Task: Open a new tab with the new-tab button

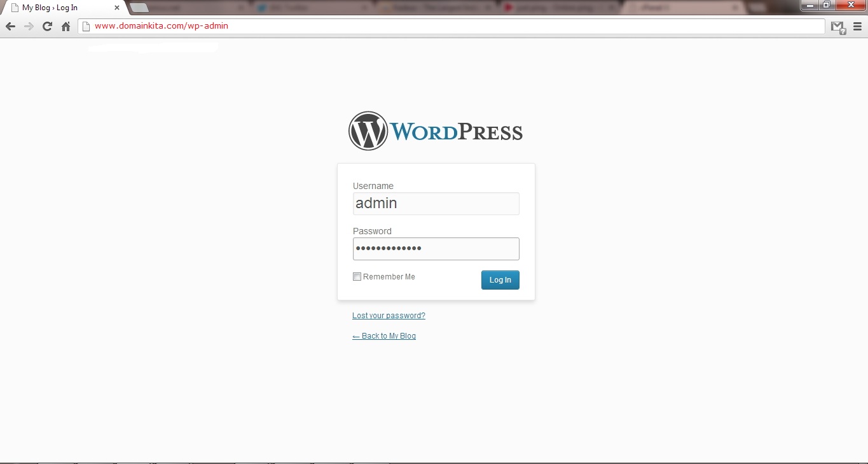Action: pyautogui.click(x=139, y=8)
